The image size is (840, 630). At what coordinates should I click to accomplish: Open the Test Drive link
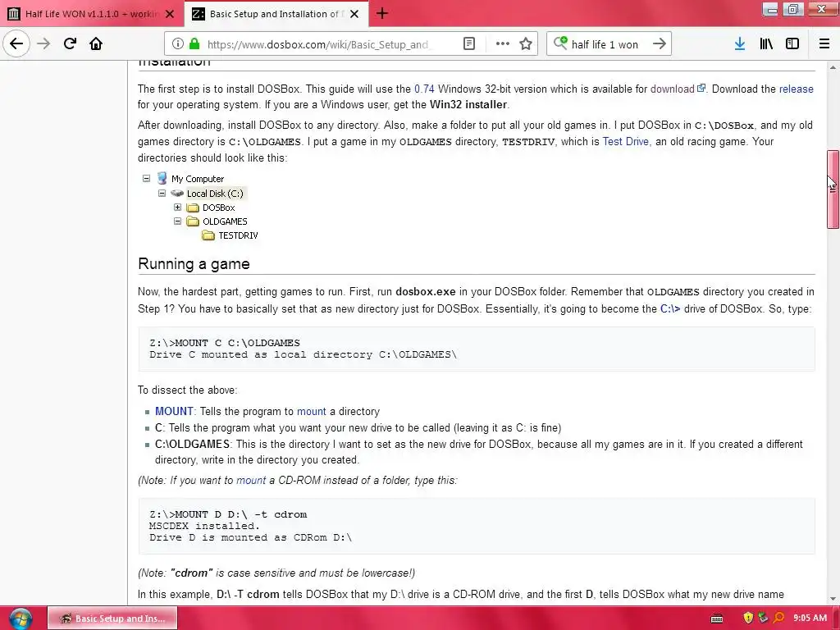tap(626, 141)
